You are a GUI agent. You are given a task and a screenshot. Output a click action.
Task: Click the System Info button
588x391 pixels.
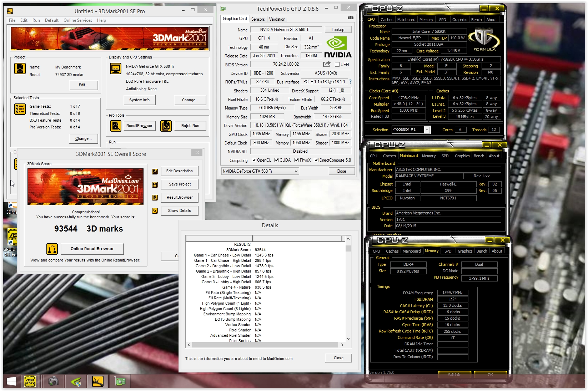(x=139, y=100)
